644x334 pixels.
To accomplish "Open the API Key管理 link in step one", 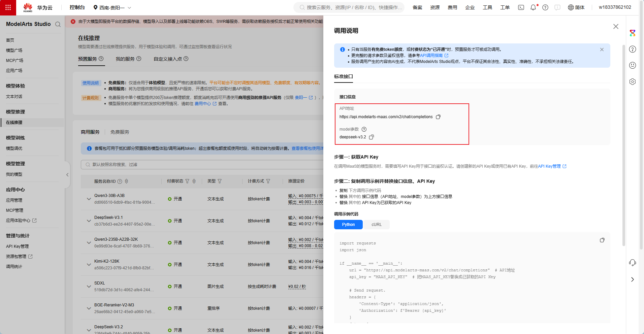I will [x=552, y=166].
